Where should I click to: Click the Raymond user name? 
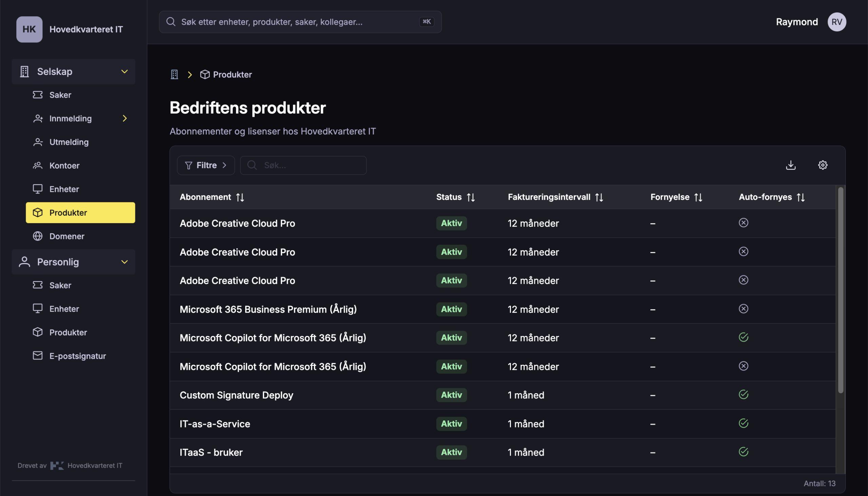tap(797, 22)
